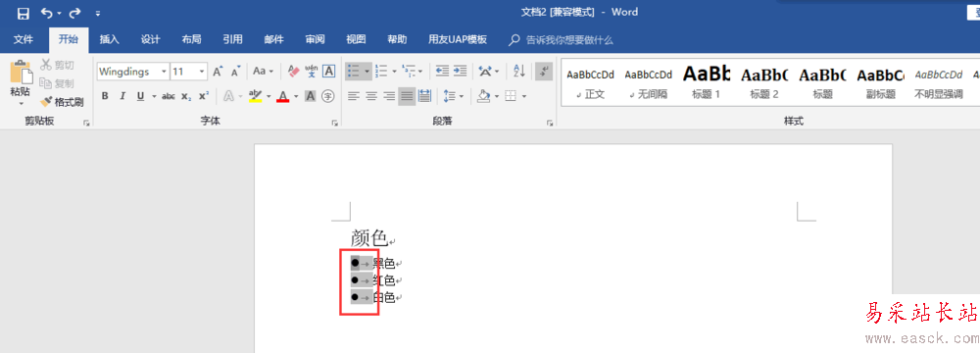Screen dimensions: 980x353
Task: Toggle underline formatting
Action: pos(140,96)
